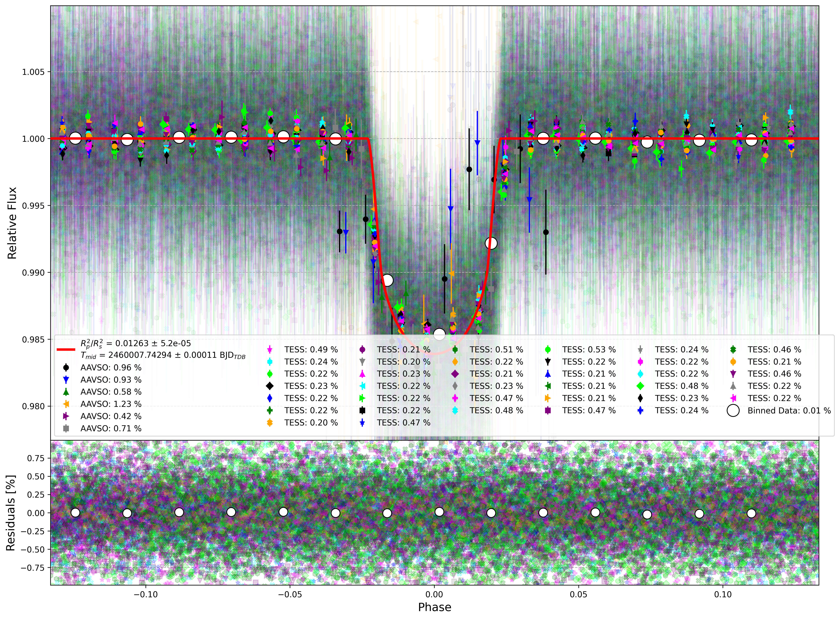840x619 pixels.
Task: Click the green marker beside TESS: 0.51 %
Action: (455, 350)
